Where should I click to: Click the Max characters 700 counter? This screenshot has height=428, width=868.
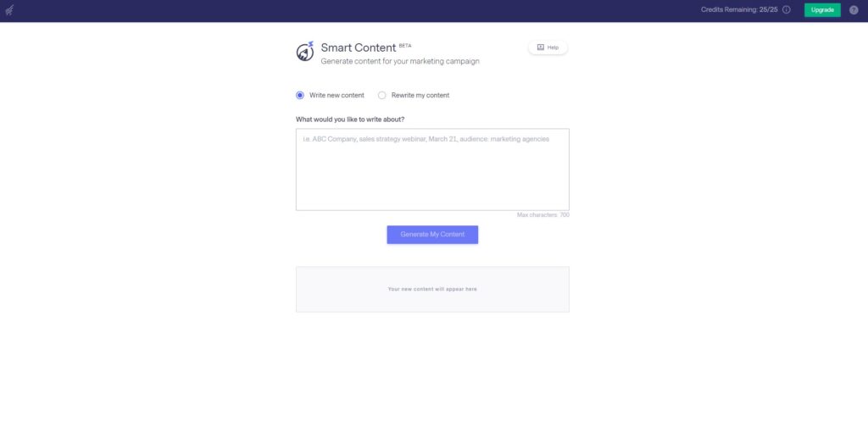point(543,214)
